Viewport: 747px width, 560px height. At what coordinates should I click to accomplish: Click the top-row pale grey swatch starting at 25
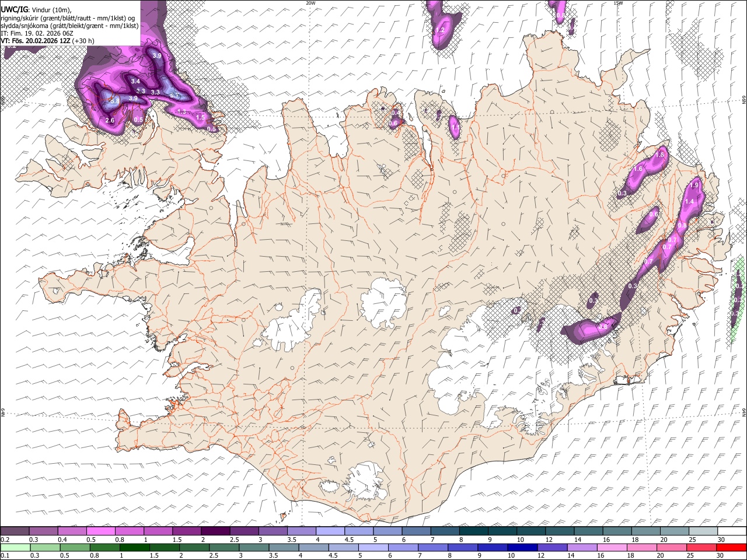pos(702,531)
